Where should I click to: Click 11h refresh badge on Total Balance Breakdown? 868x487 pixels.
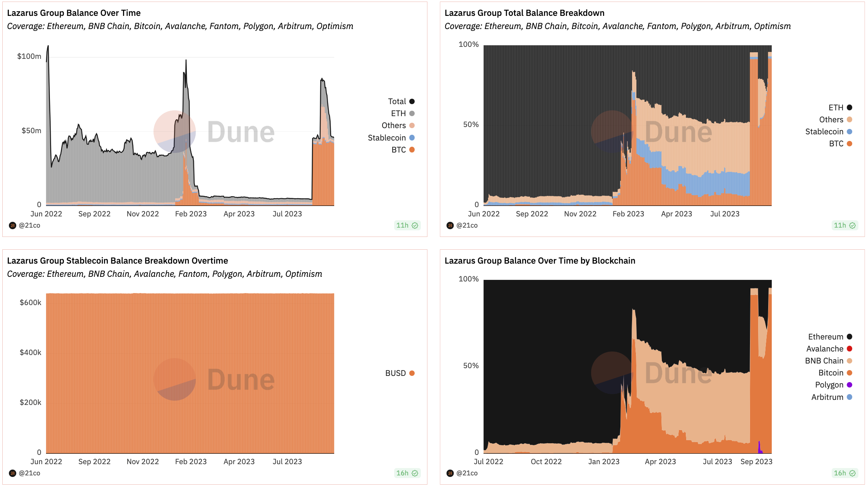845,225
